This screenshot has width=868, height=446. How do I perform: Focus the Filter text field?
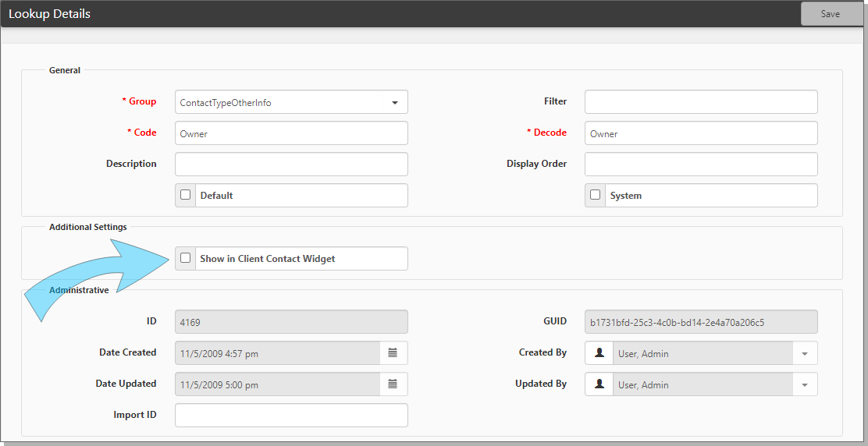coord(700,102)
